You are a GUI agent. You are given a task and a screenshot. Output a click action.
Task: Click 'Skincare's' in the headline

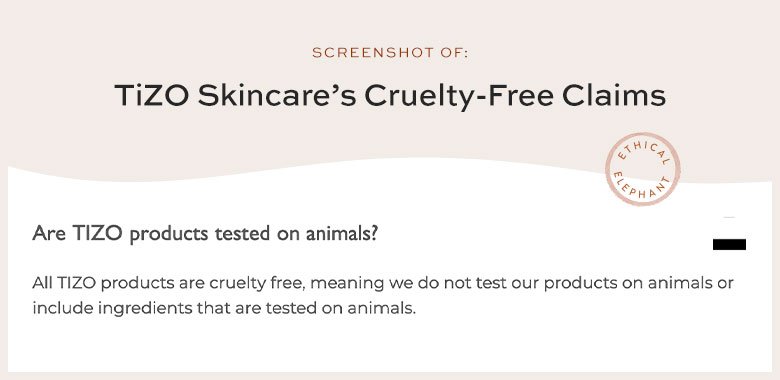tap(277, 95)
